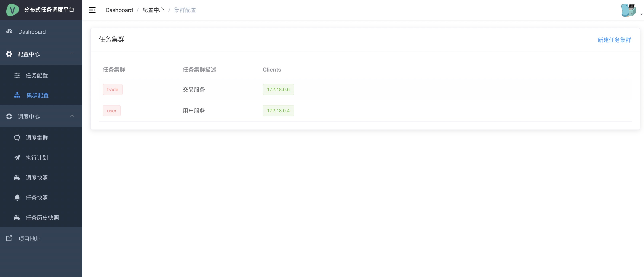Open the user avatar dropdown arrow

641,15
